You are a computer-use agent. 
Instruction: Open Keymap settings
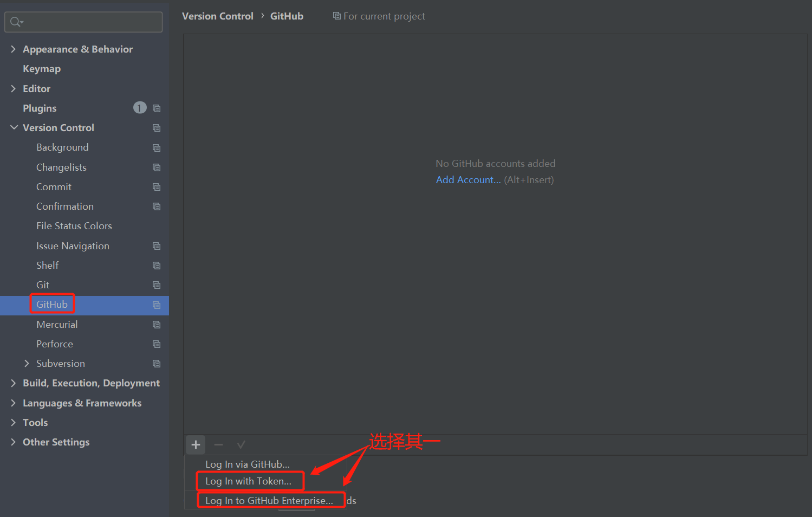(x=42, y=69)
